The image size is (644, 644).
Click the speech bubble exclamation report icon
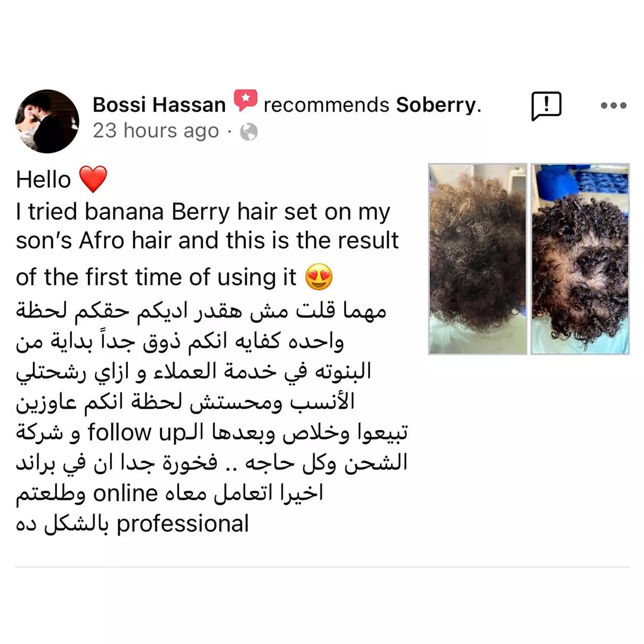(x=546, y=106)
